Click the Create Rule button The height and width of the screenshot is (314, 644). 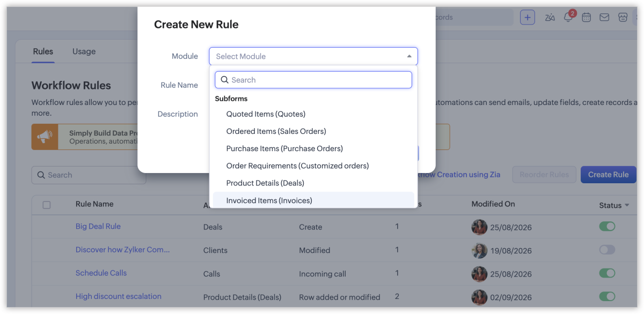point(608,175)
